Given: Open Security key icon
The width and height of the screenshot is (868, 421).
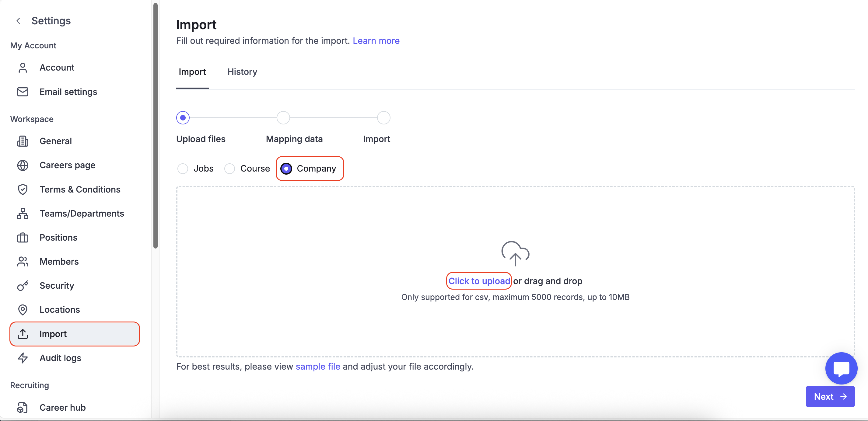Looking at the screenshot, I should pos(23,286).
